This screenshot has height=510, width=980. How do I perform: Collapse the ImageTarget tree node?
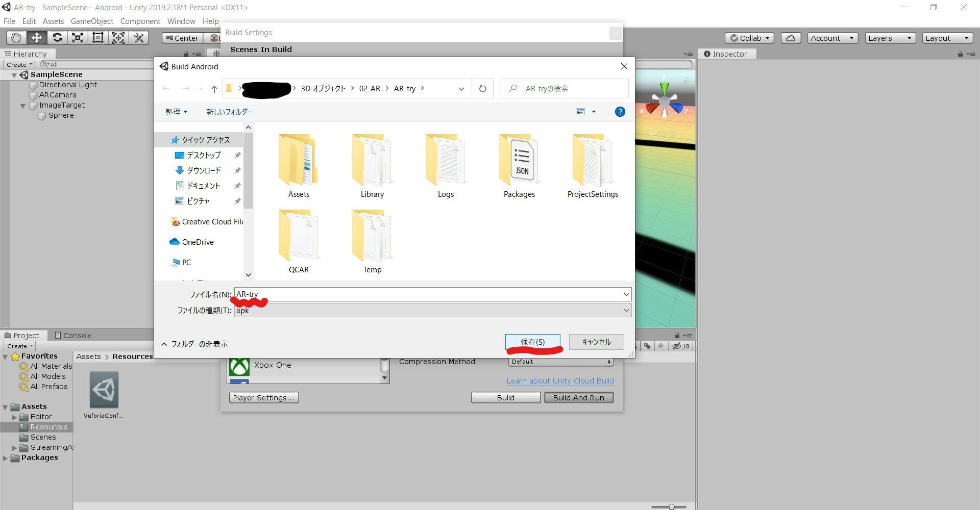[x=23, y=106]
